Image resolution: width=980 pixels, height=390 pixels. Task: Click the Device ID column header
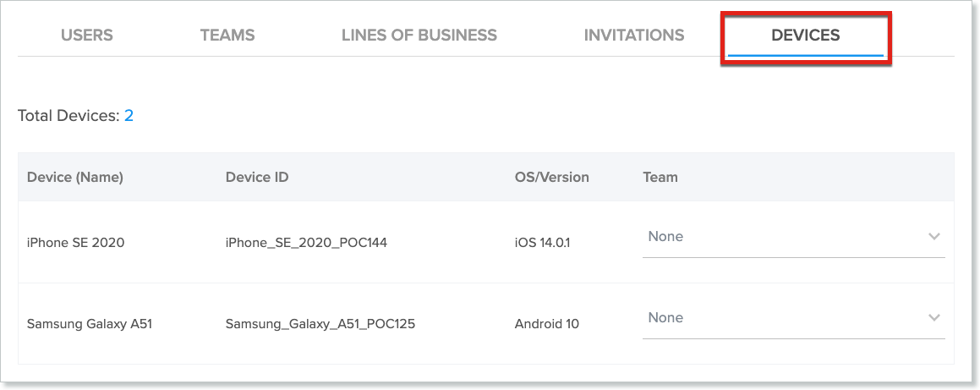pyautogui.click(x=257, y=177)
